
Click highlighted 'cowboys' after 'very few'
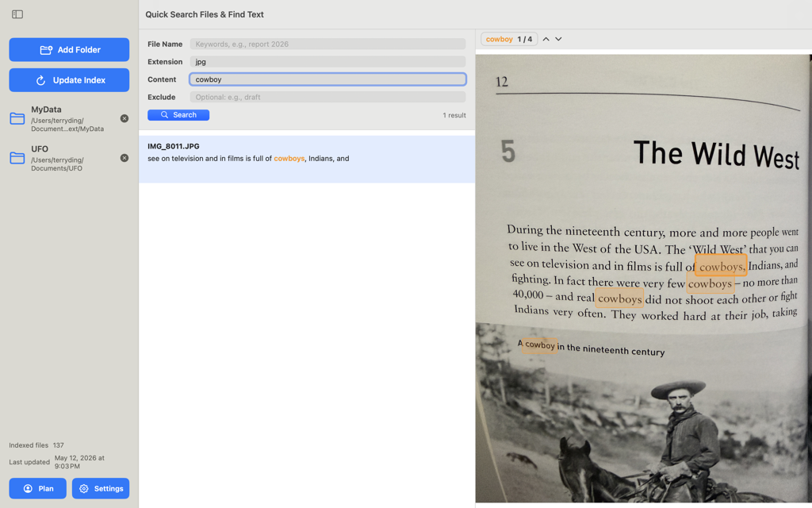pyautogui.click(x=710, y=283)
